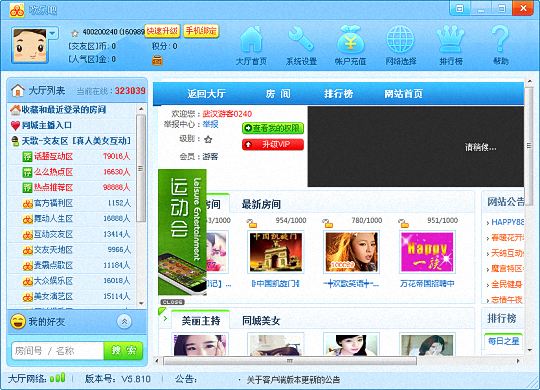This screenshot has width=540, height=390.
Task: Click the 举报 link
Action: [x=210, y=124]
